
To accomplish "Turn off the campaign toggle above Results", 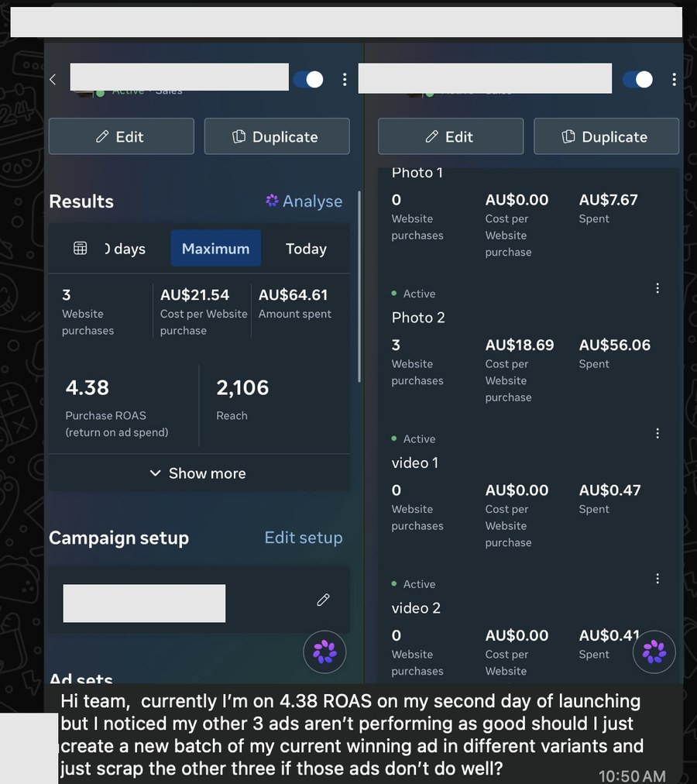I will point(308,79).
